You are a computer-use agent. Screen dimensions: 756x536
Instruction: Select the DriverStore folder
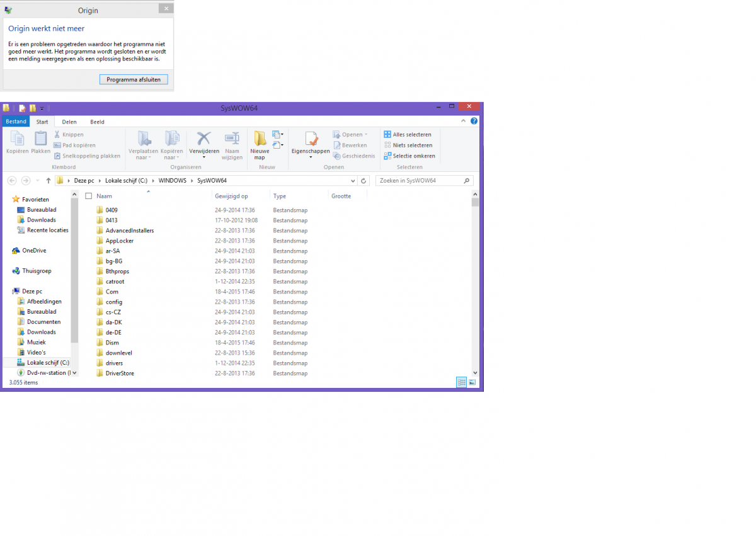tap(115, 373)
